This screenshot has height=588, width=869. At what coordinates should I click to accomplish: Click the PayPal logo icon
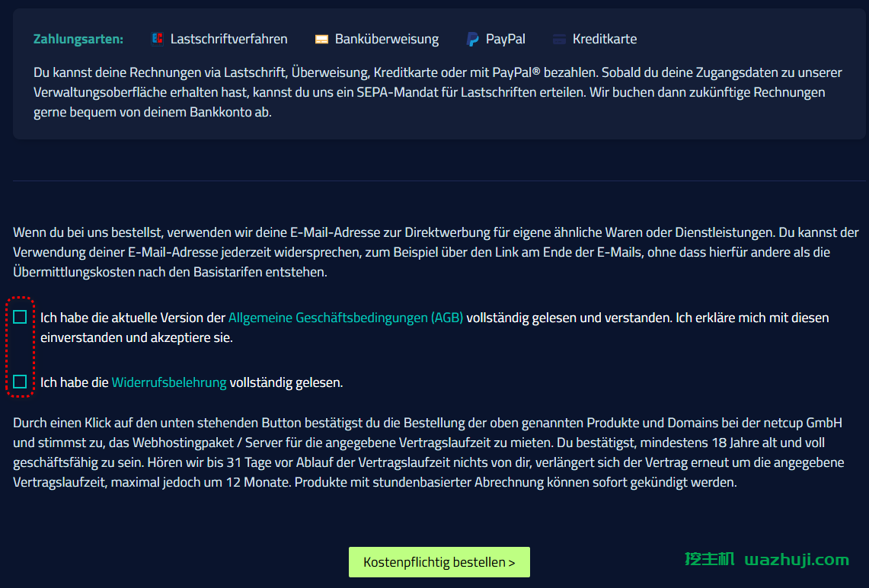[473, 39]
